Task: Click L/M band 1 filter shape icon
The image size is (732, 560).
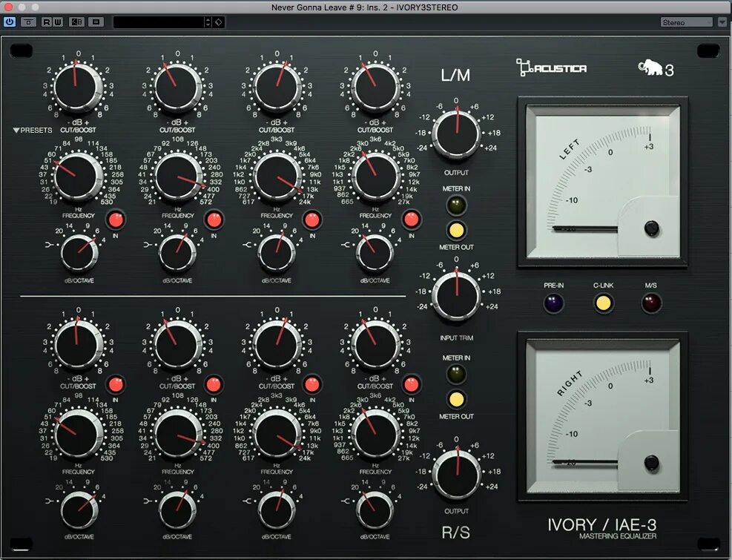Action: (50, 244)
